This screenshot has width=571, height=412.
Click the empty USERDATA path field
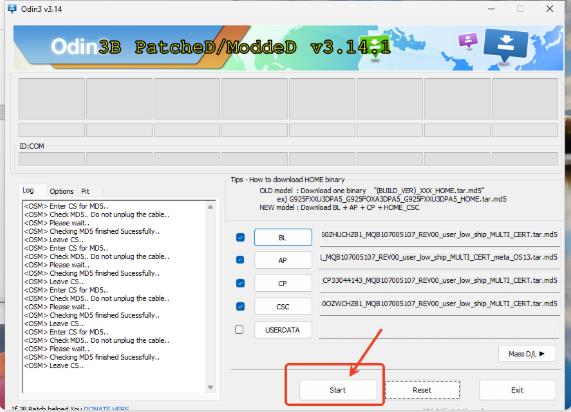[439, 330]
